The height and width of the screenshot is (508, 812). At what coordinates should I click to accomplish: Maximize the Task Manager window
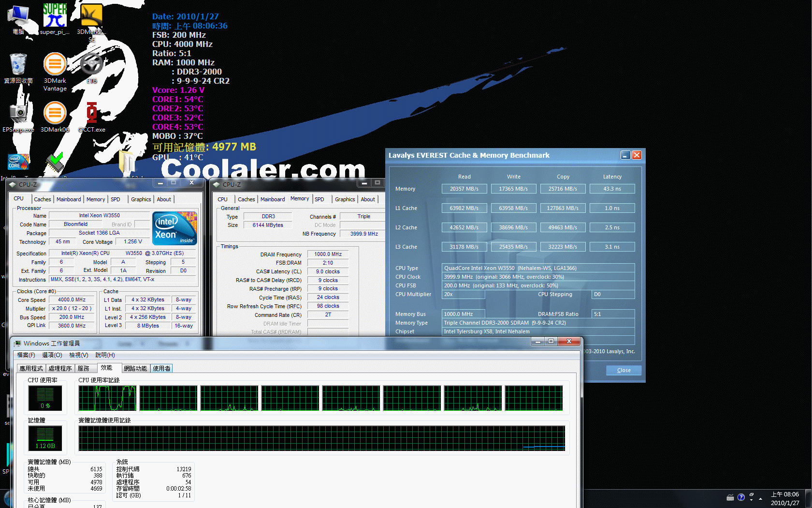coord(551,342)
